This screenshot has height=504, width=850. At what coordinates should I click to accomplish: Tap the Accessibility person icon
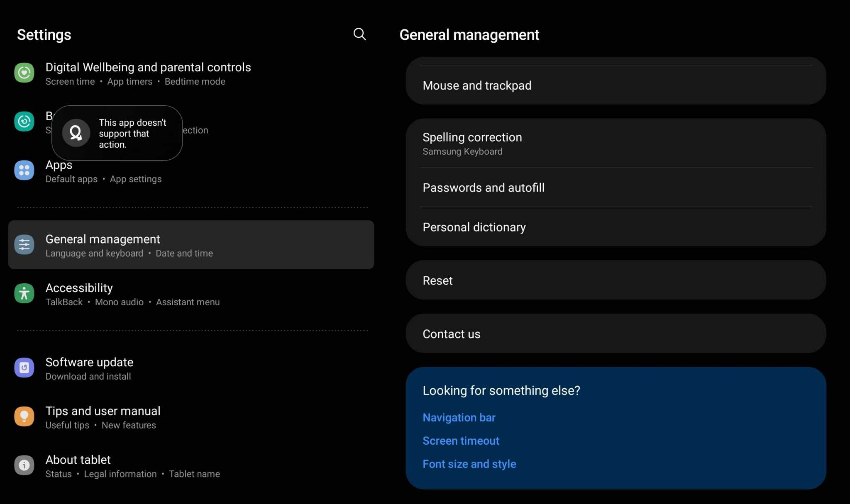tap(24, 294)
